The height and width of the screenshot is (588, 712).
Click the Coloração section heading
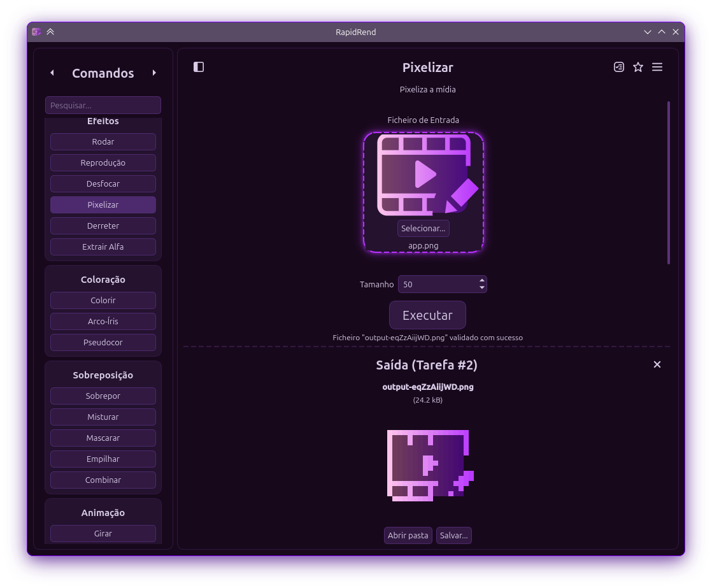point(103,280)
